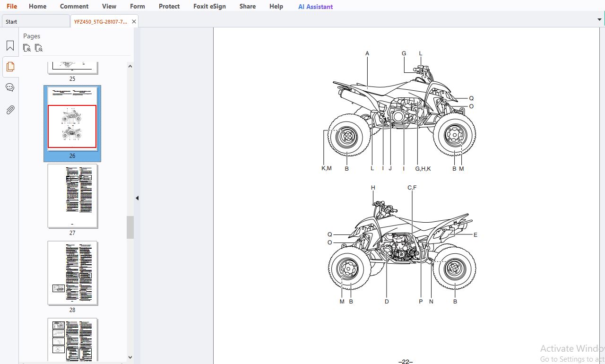This screenshot has height=364, width=605.
Task: Click the '28' page number label
Action: pyautogui.click(x=72, y=310)
